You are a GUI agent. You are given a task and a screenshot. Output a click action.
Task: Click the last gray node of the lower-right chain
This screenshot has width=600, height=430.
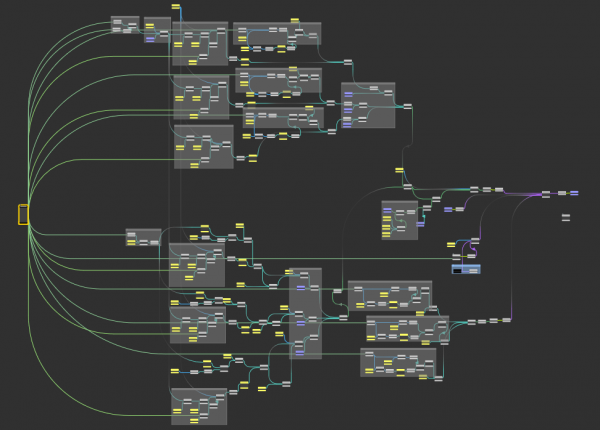coord(506,320)
